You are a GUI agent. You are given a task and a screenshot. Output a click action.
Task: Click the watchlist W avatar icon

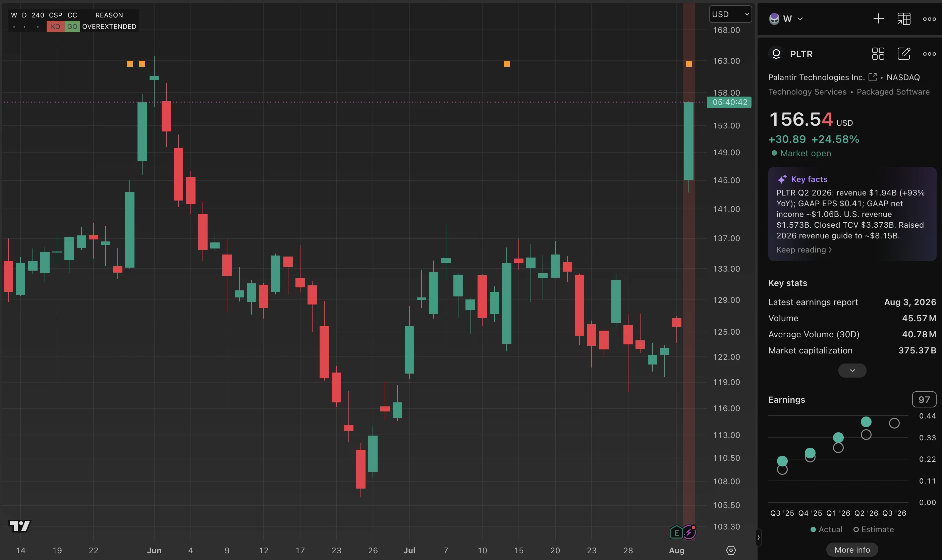(x=774, y=19)
